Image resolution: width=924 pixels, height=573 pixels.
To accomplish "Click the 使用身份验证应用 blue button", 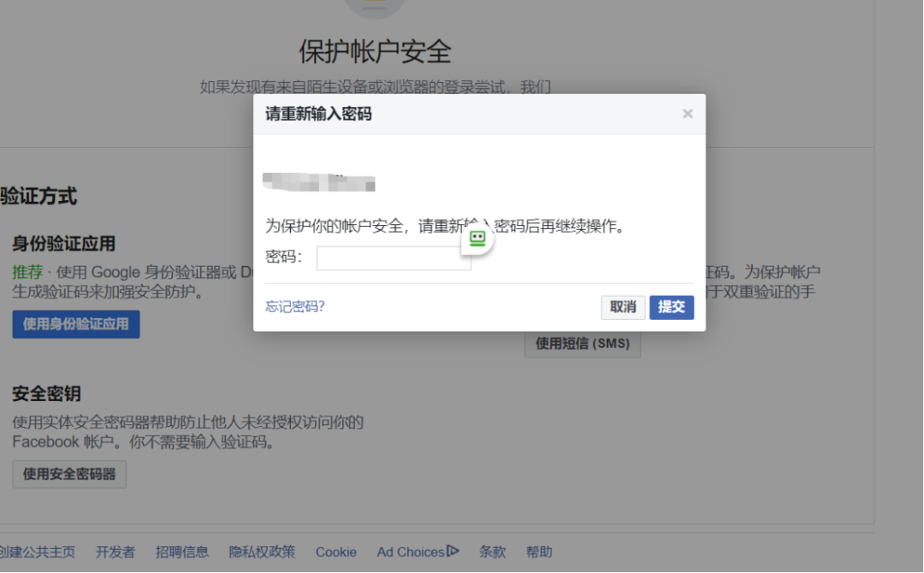I will 75,323.
